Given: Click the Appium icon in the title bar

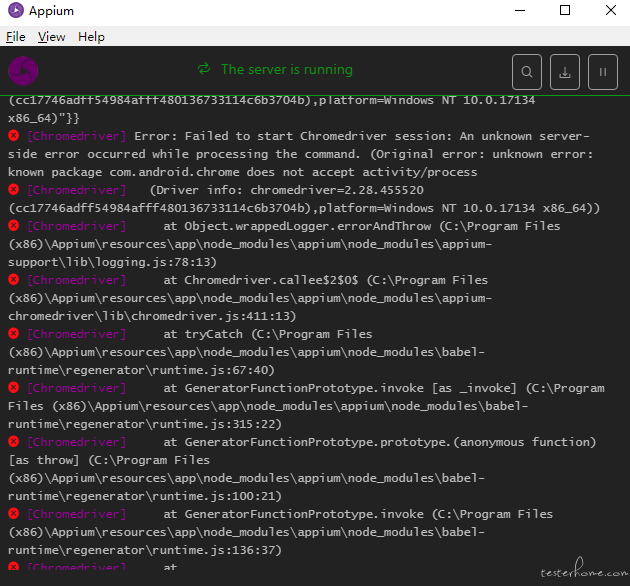Looking at the screenshot, I should (16, 10).
